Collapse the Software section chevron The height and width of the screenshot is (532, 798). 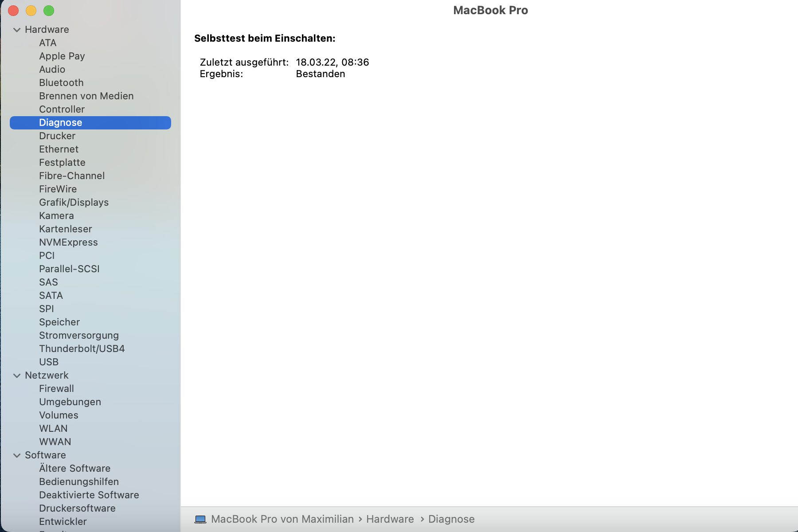coord(17,455)
